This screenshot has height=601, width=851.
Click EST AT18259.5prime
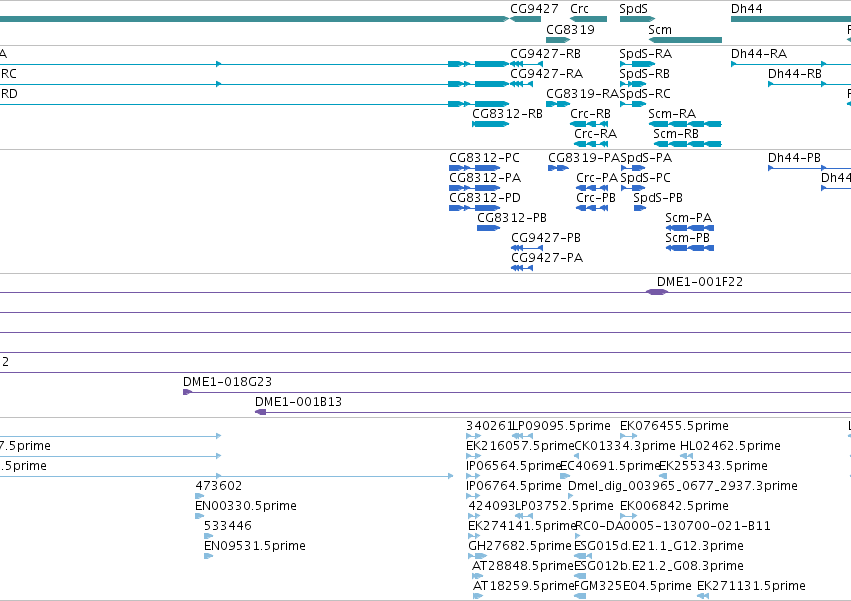point(524,586)
